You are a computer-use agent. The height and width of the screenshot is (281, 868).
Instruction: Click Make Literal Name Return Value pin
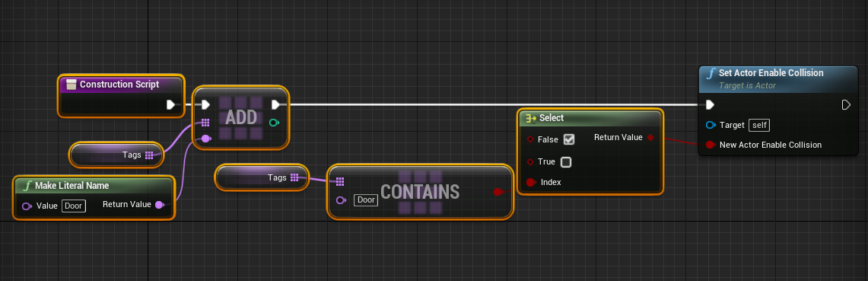(x=160, y=205)
